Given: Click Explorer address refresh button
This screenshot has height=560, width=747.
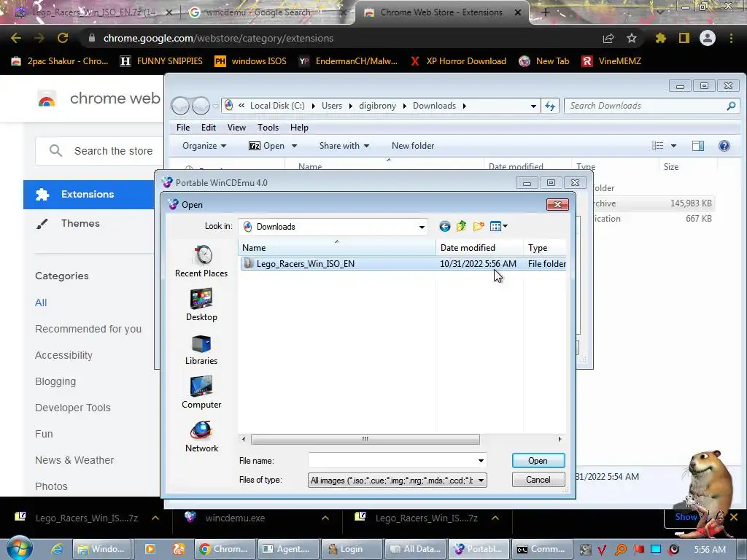Looking at the screenshot, I should pos(550,106).
